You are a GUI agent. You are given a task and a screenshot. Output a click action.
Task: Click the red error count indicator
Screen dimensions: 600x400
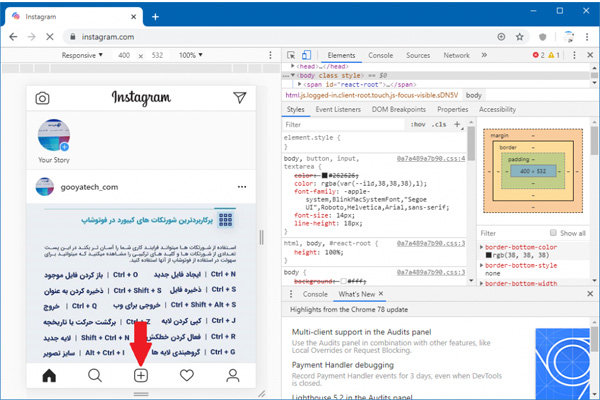pyautogui.click(x=538, y=55)
